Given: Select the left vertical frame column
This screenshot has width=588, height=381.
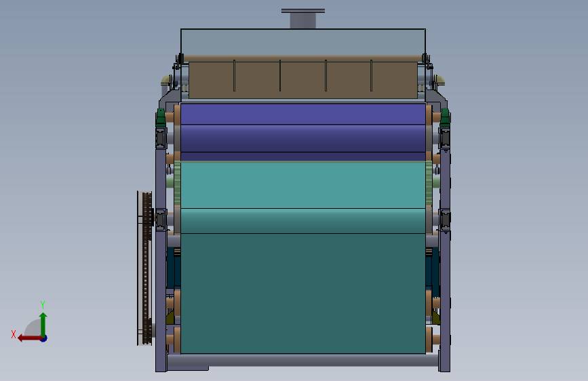Looking at the screenshot, I should tap(161, 259).
